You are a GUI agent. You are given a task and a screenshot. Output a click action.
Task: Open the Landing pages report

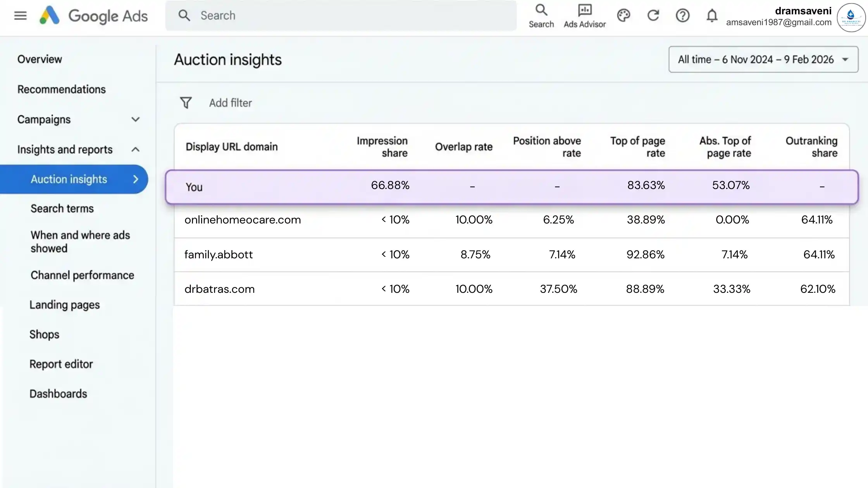coord(64,305)
